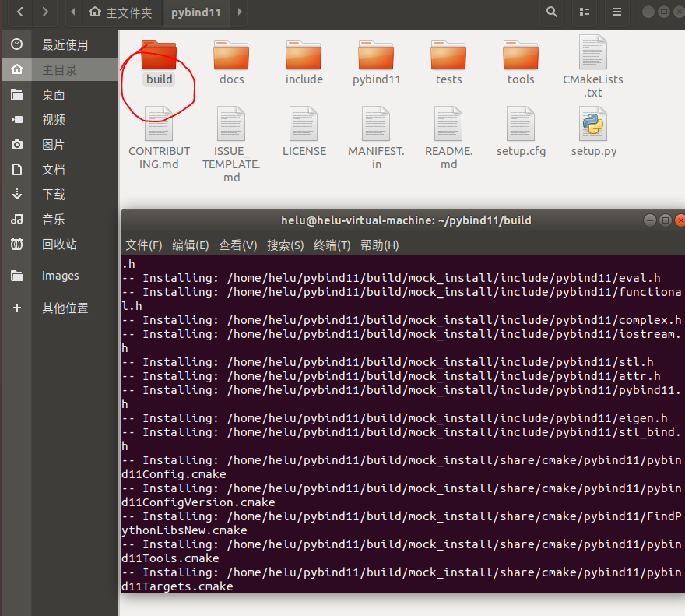
Task: Click the home icon in sidebar
Action: tap(16, 69)
